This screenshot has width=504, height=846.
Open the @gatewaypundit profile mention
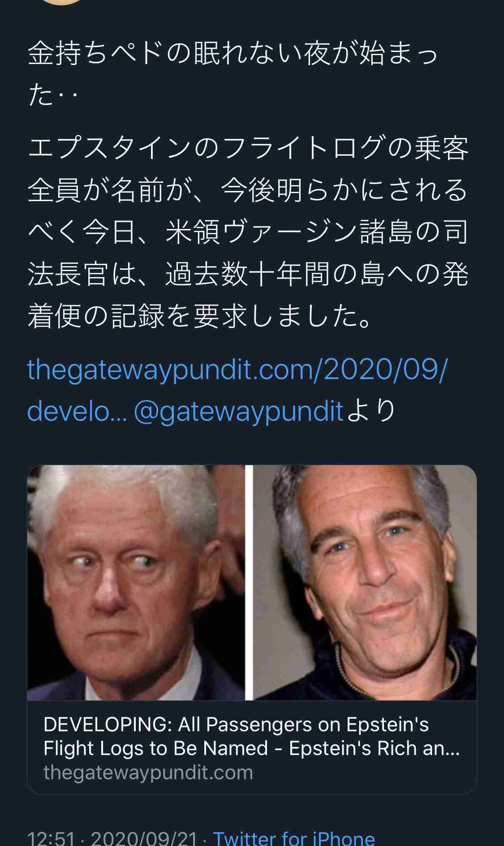(238, 410)
